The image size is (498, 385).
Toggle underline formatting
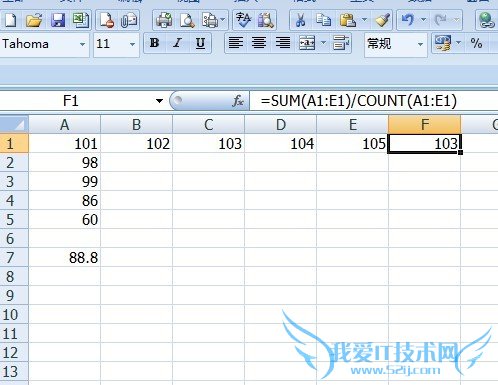200,43
